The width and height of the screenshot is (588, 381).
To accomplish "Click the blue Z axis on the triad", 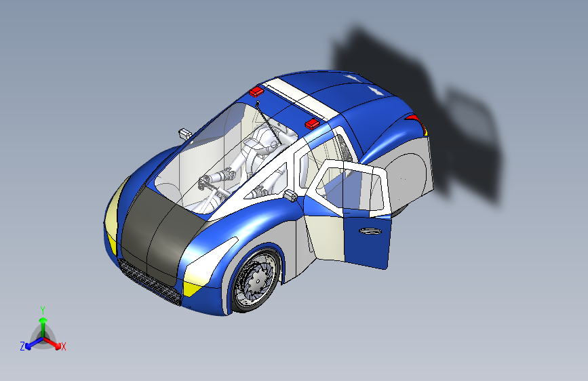I will (x=34, y=343).
